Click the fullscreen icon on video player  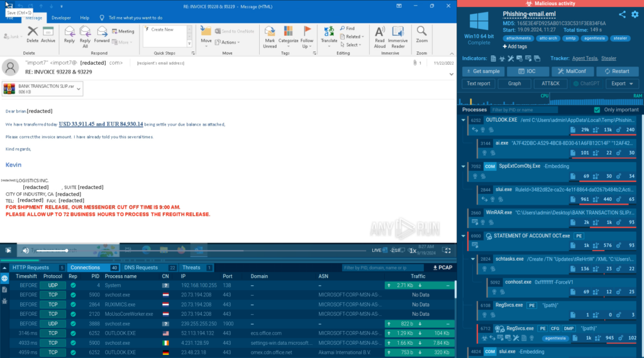click(448, 250)
